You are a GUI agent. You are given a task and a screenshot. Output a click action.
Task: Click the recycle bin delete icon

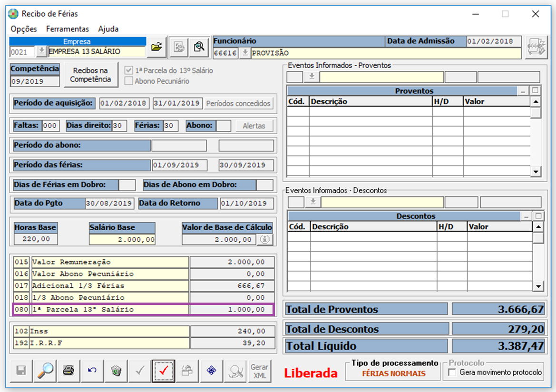[x=116, y=371]
